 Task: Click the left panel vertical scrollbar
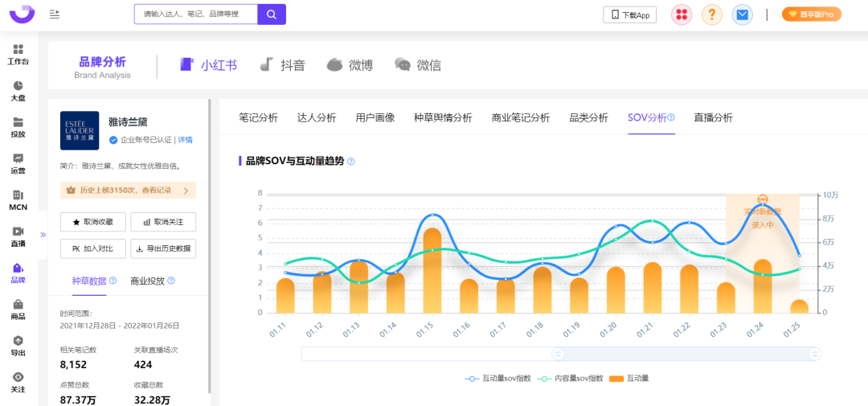pyautogui.click(x=209, y=247)
